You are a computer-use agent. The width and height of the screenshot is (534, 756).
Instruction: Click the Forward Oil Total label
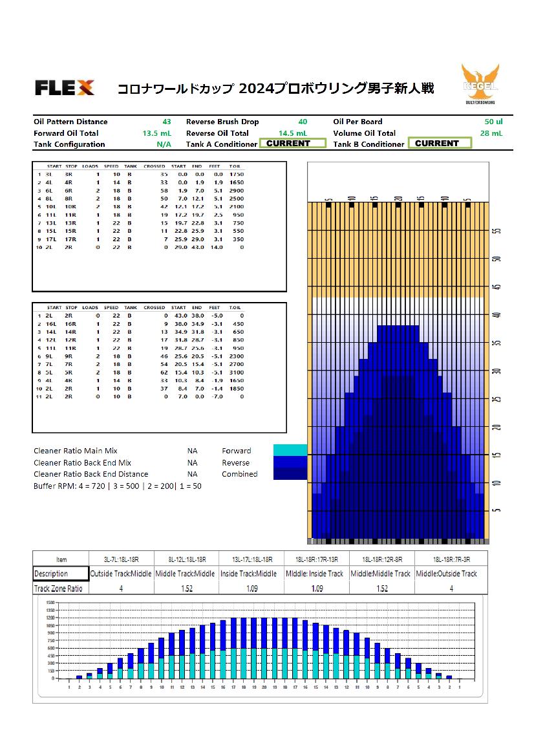[x=66, y=133]
